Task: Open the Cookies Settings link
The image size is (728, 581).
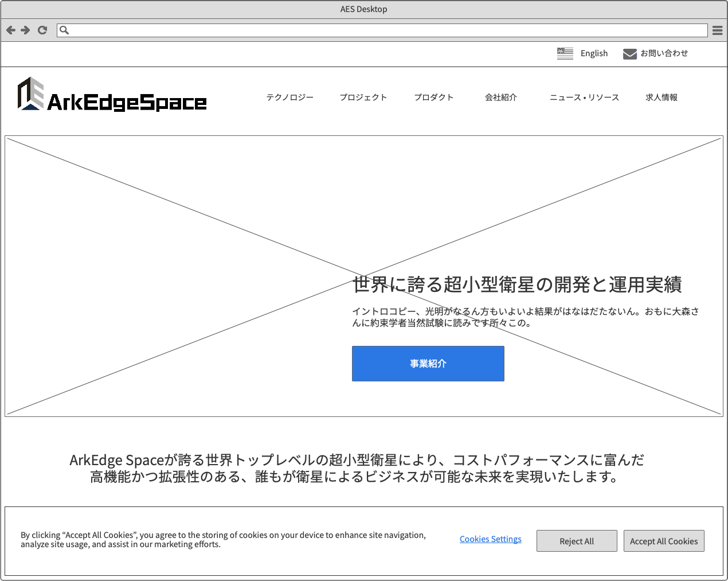Action: (490, 539)
